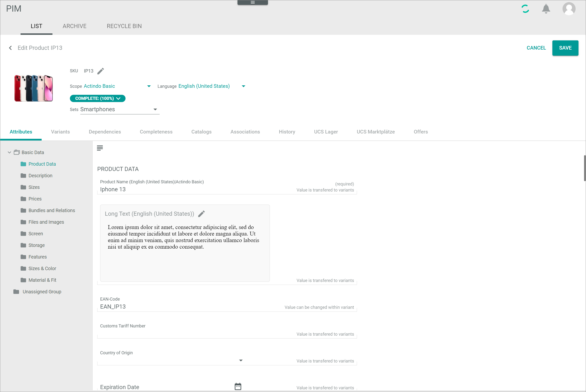Click the Sizes & Color folder icon

(23, 268)
